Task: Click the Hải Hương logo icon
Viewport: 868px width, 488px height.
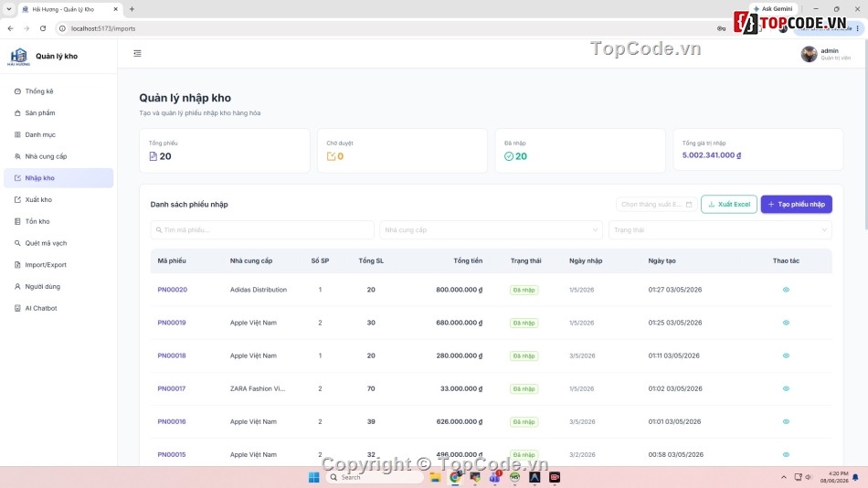Action: tap(19, 57)
